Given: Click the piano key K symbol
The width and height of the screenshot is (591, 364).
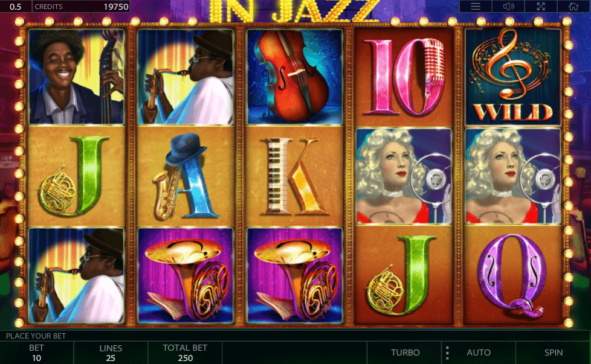Looking at the screenshot, I should point(294,176).
